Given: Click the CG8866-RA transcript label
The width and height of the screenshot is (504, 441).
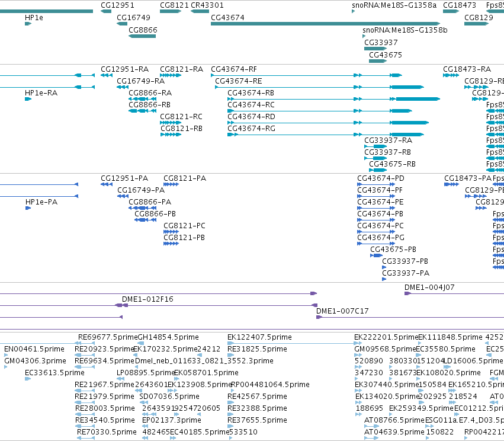Looking at the screenshot, I should tap(150, 93).
